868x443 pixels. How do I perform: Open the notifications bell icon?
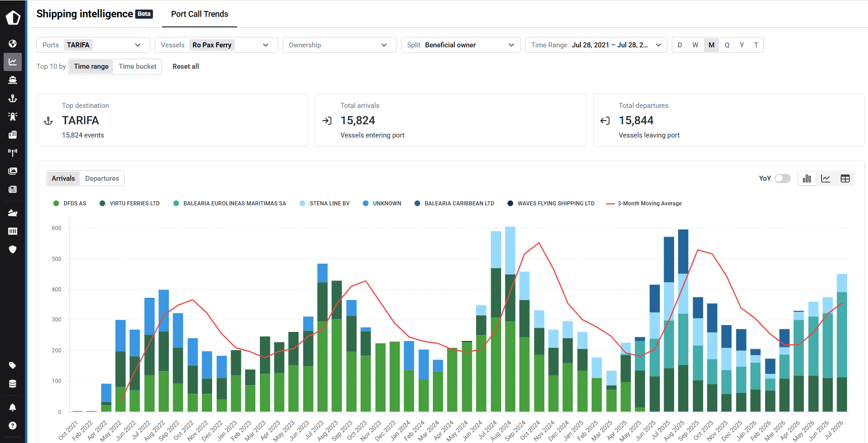(x=13, y=407)
